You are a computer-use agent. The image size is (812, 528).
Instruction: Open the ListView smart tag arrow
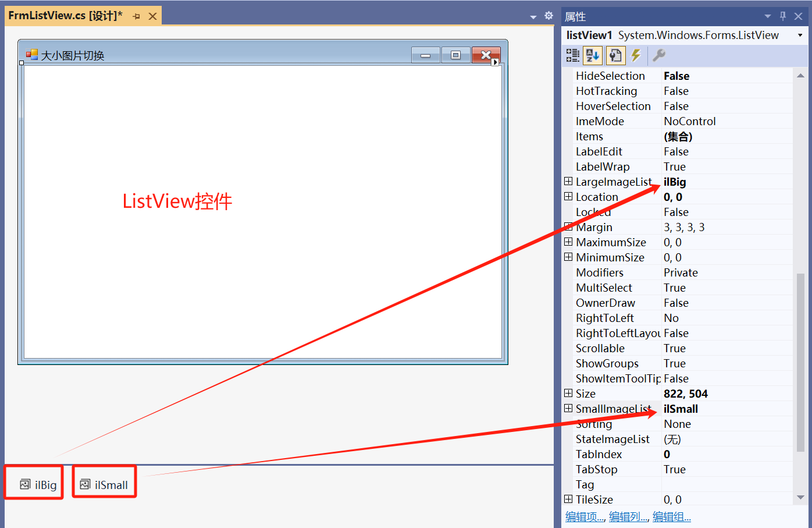point(495,62)
